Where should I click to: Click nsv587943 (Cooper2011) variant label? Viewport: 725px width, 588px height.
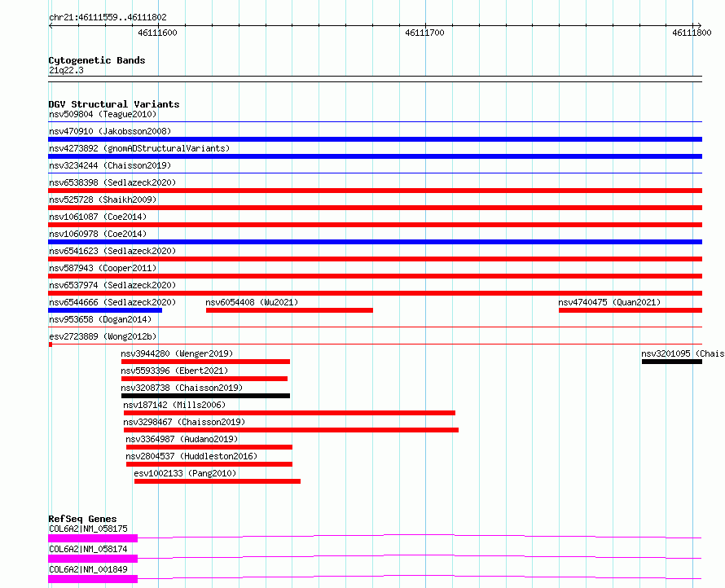(103, 268)
